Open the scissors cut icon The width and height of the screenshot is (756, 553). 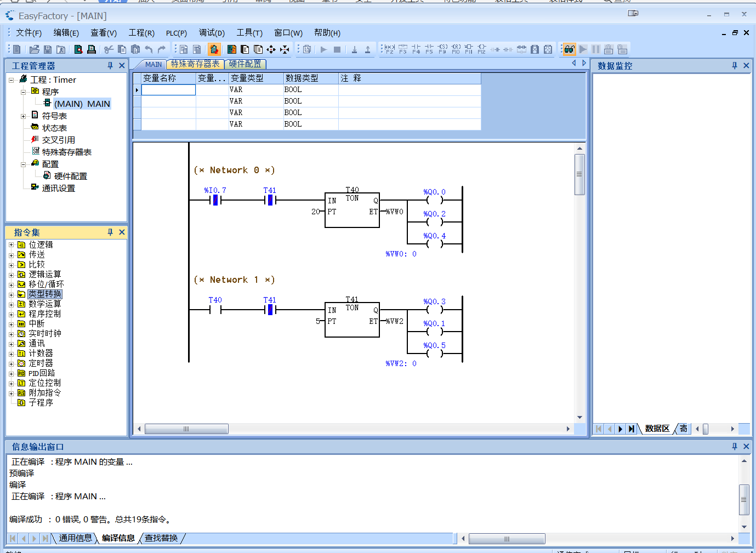coord(109,49)
